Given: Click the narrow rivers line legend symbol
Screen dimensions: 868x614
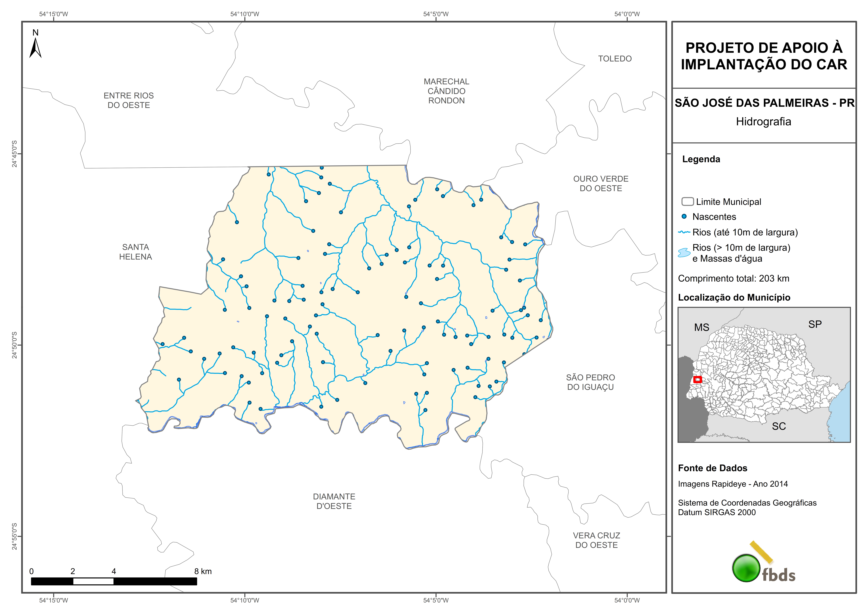Looking at the screenshot, I should pos(684,232).
